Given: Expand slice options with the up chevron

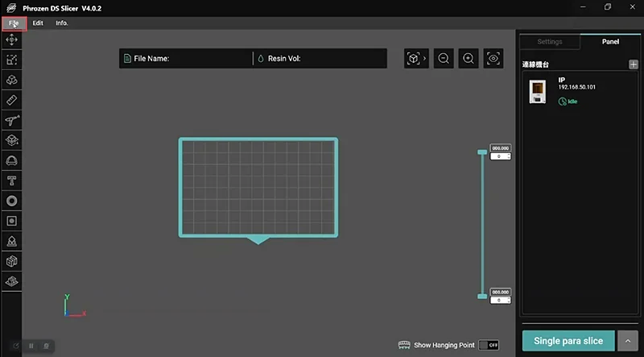Looking at the screenshot, I should (628, 341).
